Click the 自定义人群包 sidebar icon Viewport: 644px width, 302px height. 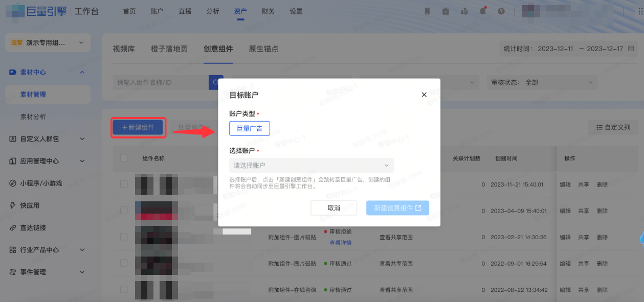(13, 139)
